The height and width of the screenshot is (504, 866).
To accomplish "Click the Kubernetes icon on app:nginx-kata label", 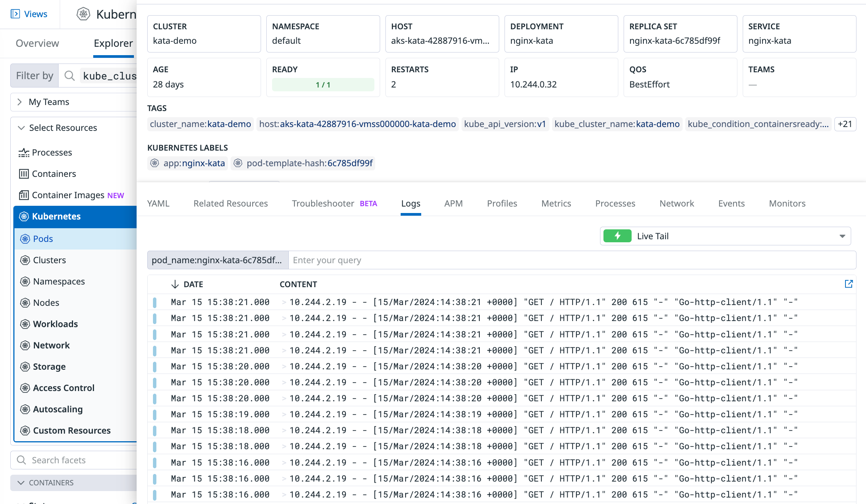I will coord(154,163).
